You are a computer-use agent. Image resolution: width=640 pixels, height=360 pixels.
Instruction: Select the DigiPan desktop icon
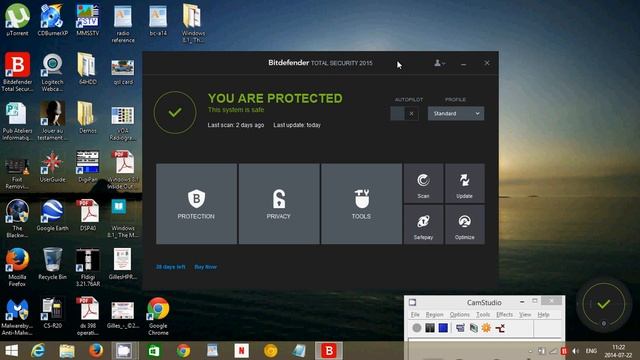click(x=88, y=166)
